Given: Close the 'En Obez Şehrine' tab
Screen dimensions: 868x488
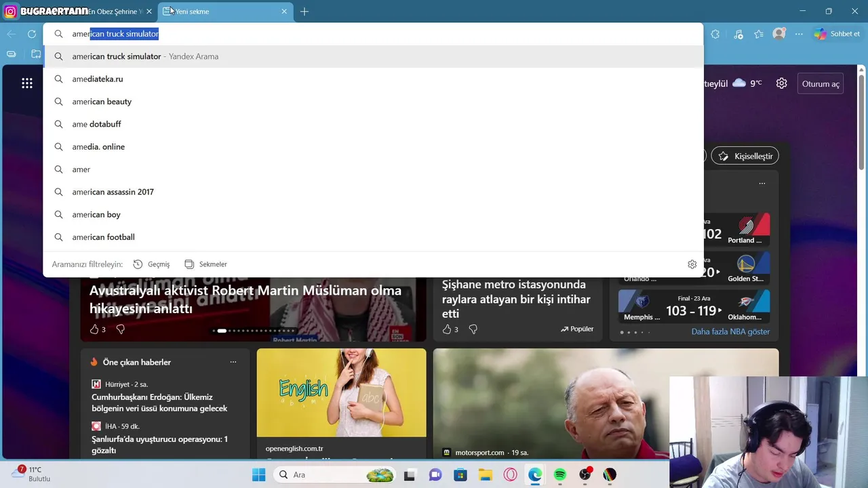Looking at the screenshot, I should tap(149, 12).
